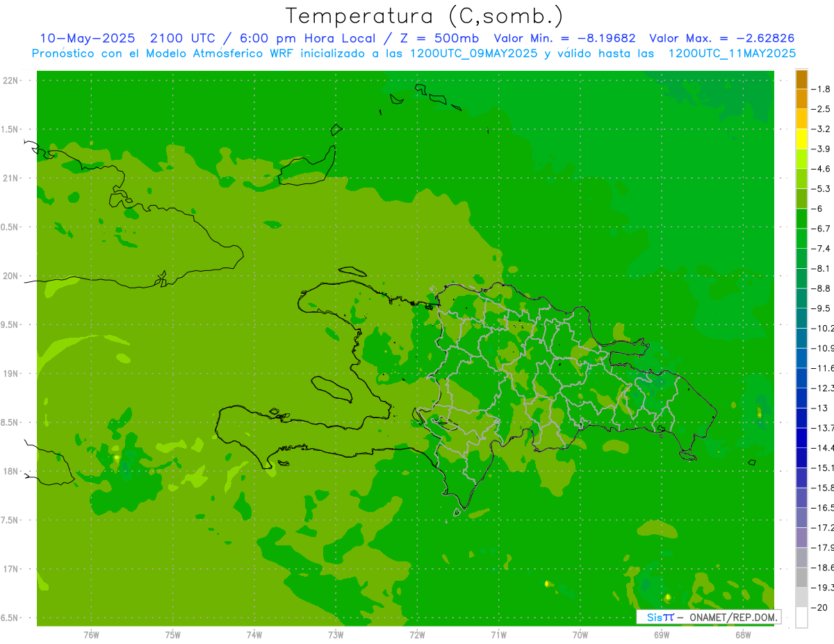This screenshot has width=834, height=644.
Task: Click the '17N' latitude axis label
Action: tap(11, 569)
